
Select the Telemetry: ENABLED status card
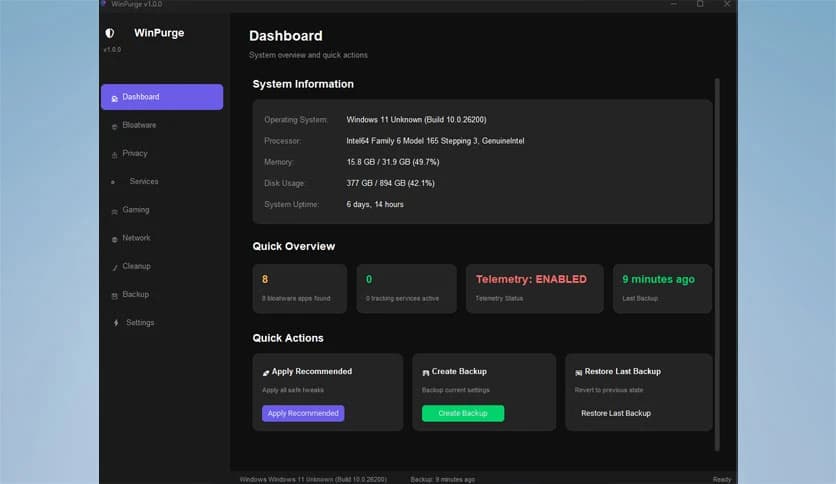[535, 288]
